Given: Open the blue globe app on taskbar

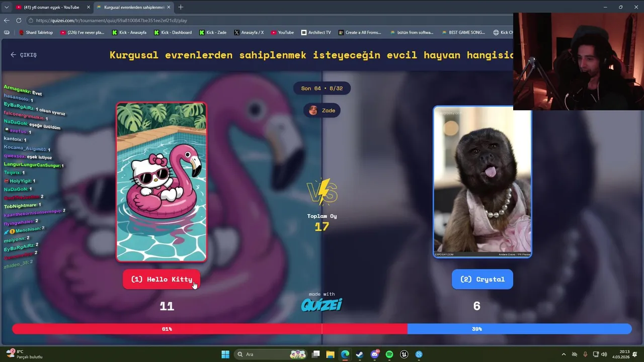Looking at the screenshot, I should click(x=419, y=354).
